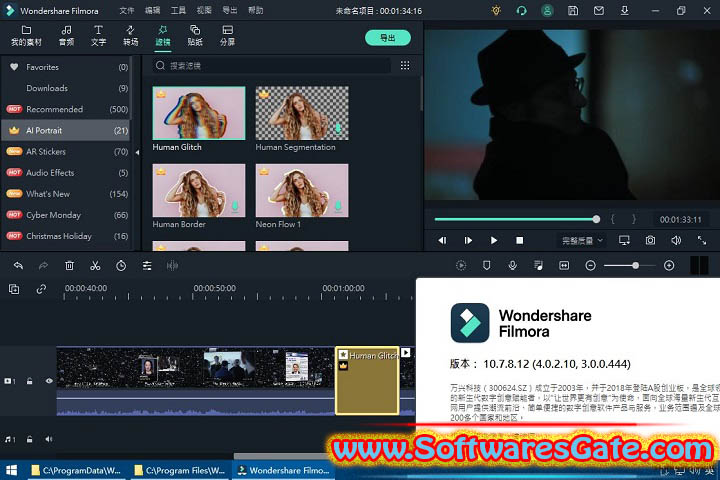Open the mail message icon
720x480 pixels.
click(599, 10)
